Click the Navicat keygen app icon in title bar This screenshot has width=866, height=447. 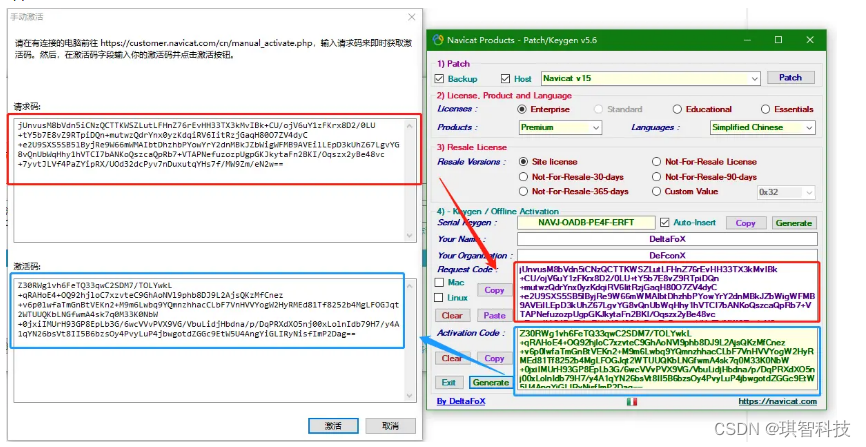pos(438,40)
